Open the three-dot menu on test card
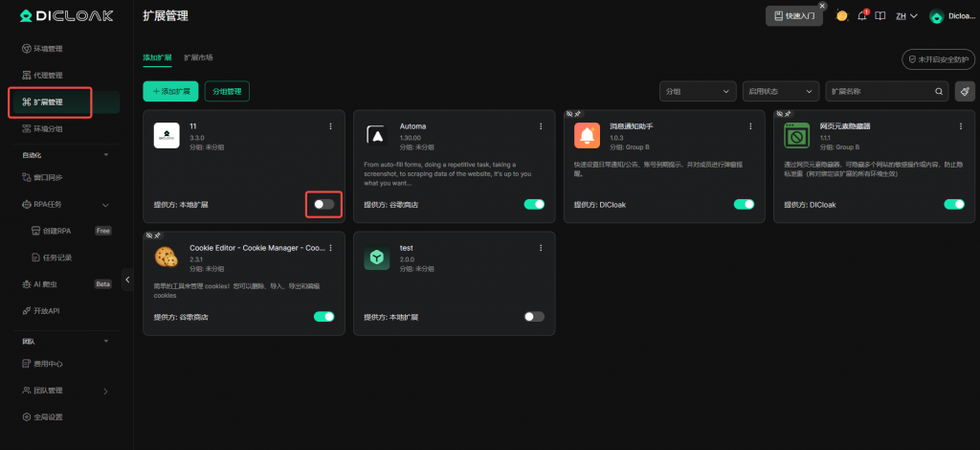Screen dimensions: 980x450 [x=541, y=248]
